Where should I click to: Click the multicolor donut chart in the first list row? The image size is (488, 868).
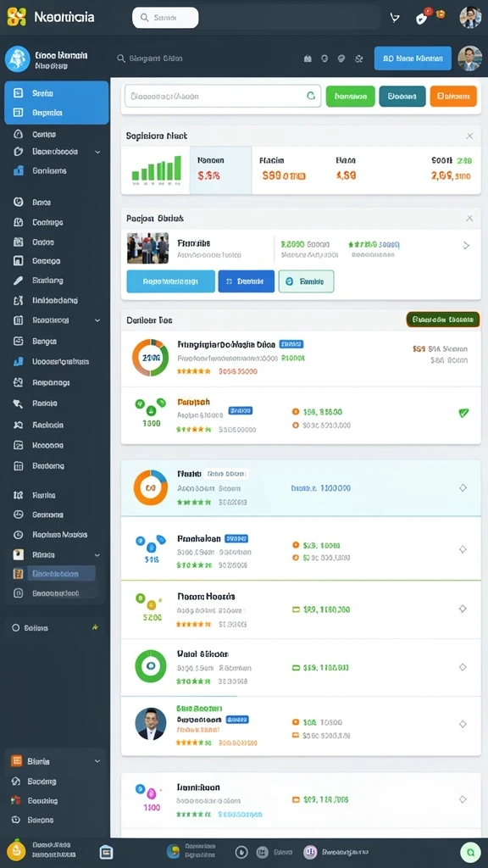click(150, 358)
